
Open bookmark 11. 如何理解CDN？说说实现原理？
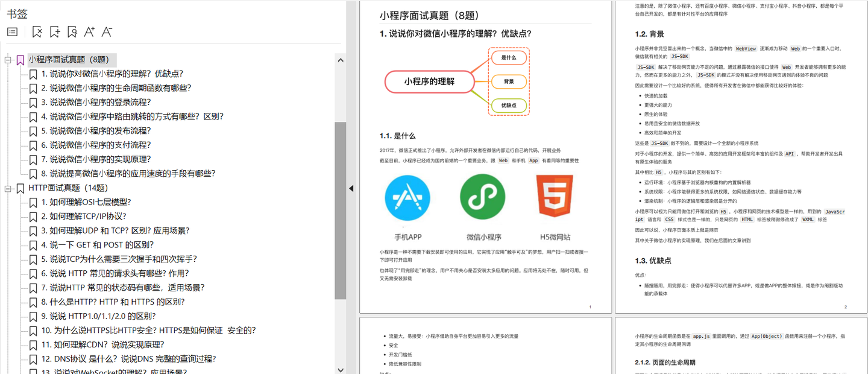103,345
